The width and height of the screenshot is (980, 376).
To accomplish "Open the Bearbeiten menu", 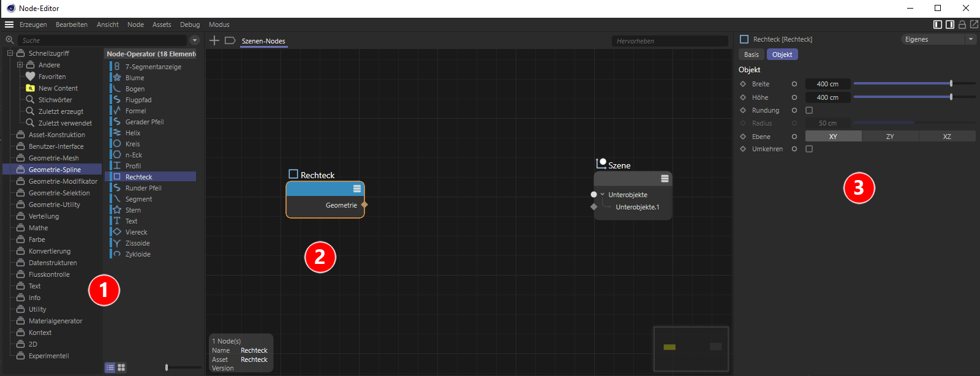I will pyautogui.click(x=72, y=24).
